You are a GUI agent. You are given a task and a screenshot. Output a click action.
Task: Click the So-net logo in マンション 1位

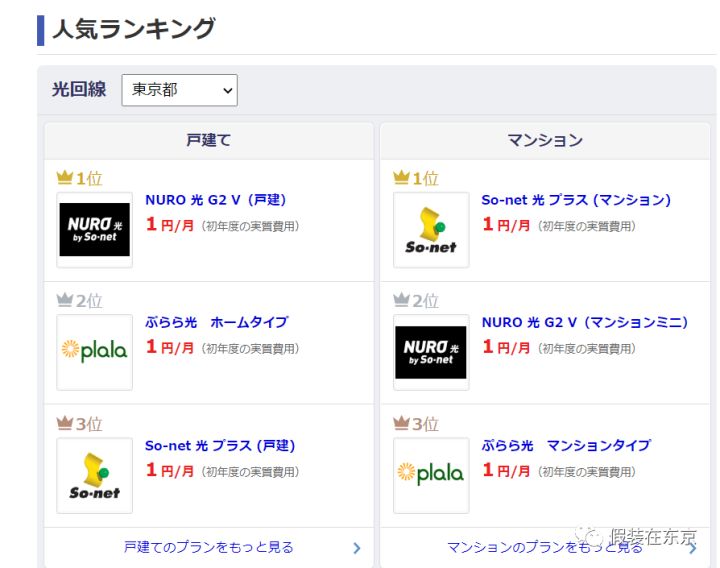tap(431, 230)
